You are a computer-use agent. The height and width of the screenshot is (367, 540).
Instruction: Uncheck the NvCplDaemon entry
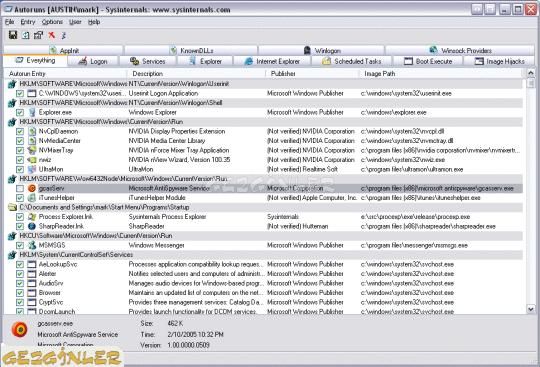[20, 132]
